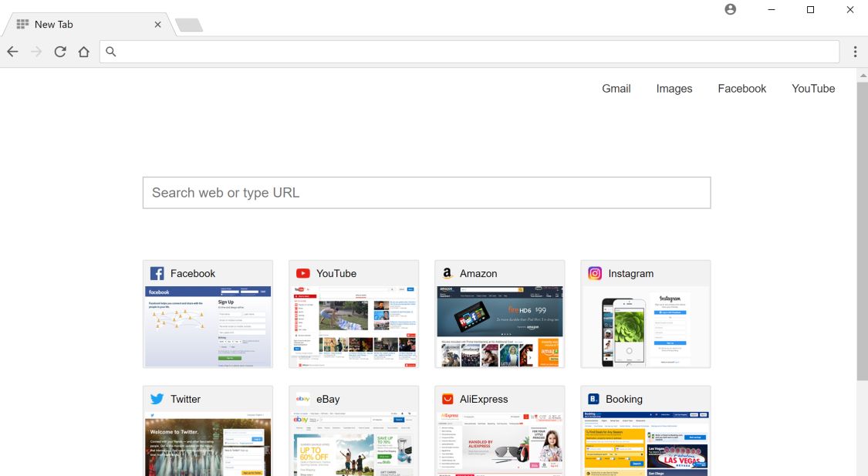The width and height of the screenshot is (868, 476).
Task: Click the forward navigation arrow
Action: pos(36,52)
